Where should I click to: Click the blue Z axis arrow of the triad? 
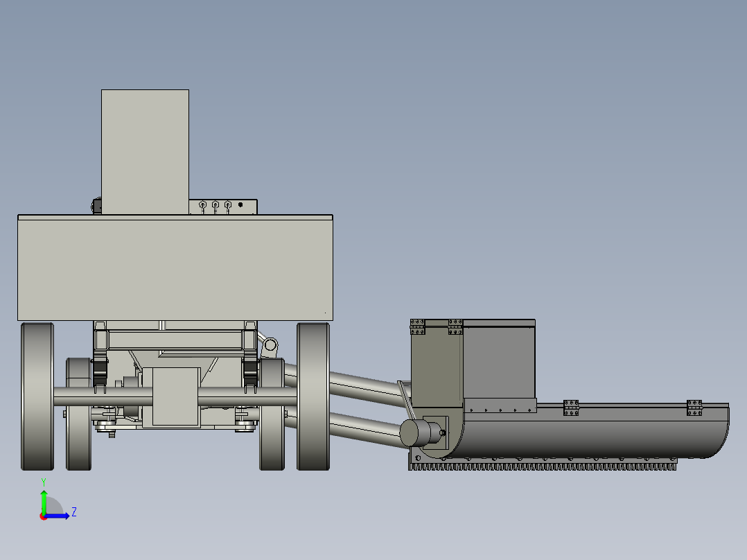point(57,516)
